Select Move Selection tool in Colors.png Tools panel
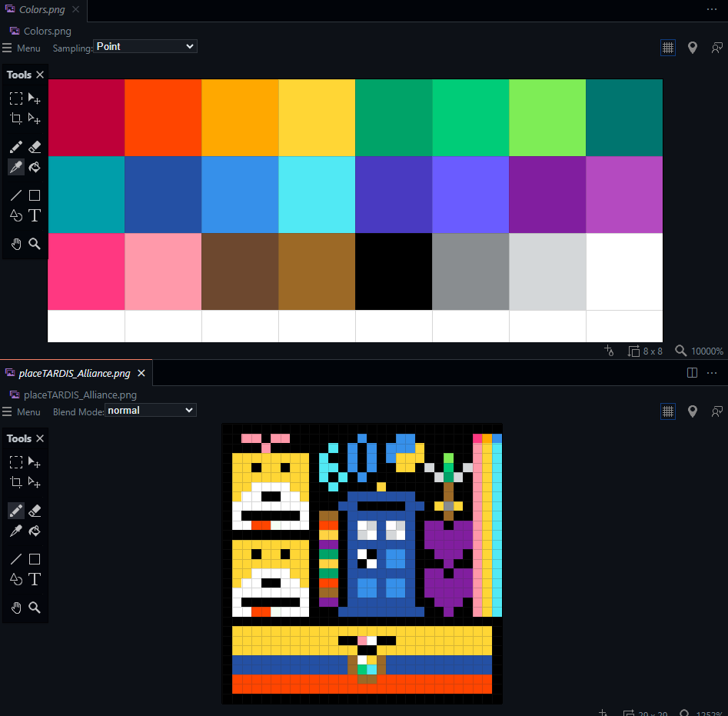The height and width of the screenshot is (716, 728). (x=35, y=98)
